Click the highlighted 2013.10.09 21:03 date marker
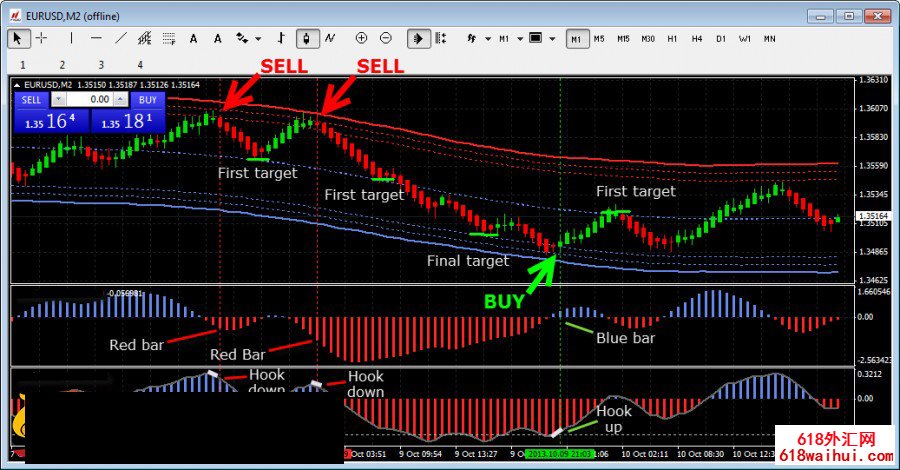The width and height of the screenshot is (900, 470). [559, 454]
